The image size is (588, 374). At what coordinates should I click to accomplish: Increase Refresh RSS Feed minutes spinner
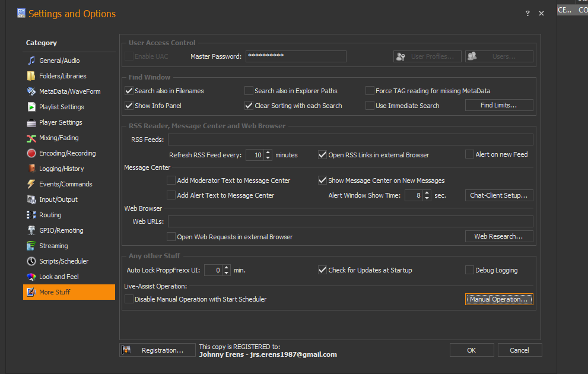(268, 153)
